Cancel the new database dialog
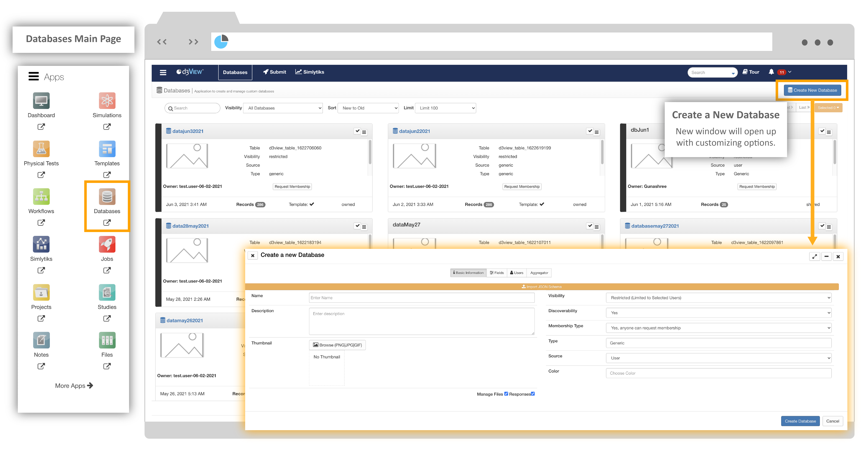868x456 pixels. click(x=833, y=421)
